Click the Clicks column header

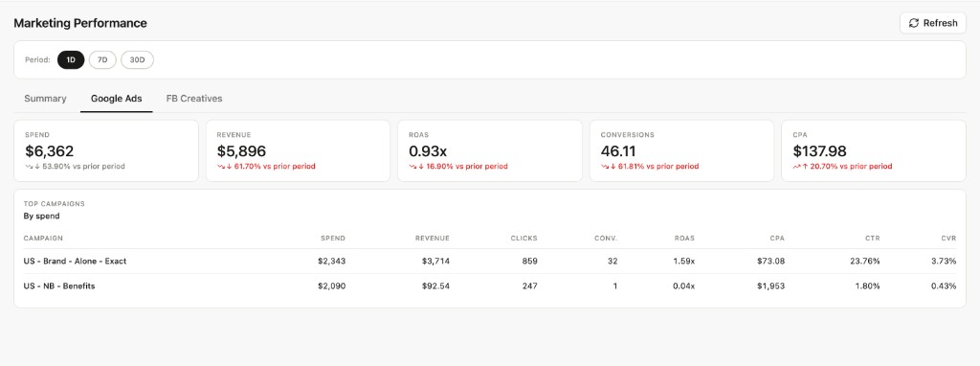(523, 239)
